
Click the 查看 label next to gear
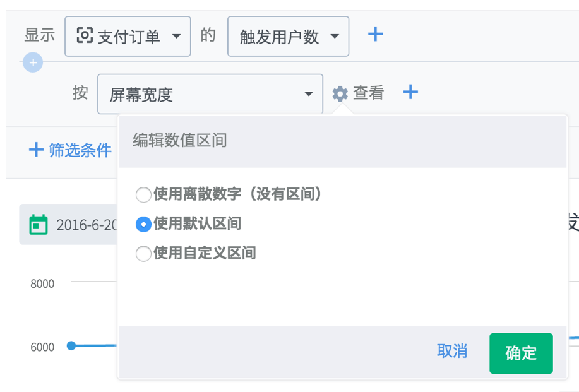[369, 93]
